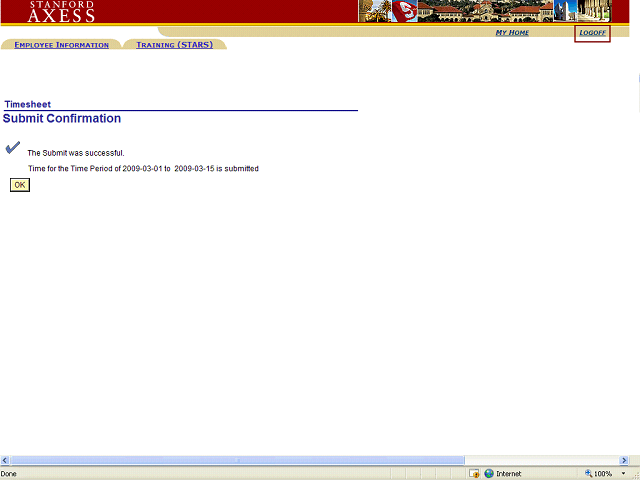Viewport: 640px width, 480px height.
Task: Click the popup blocker status icon
Action: (475, 473)
